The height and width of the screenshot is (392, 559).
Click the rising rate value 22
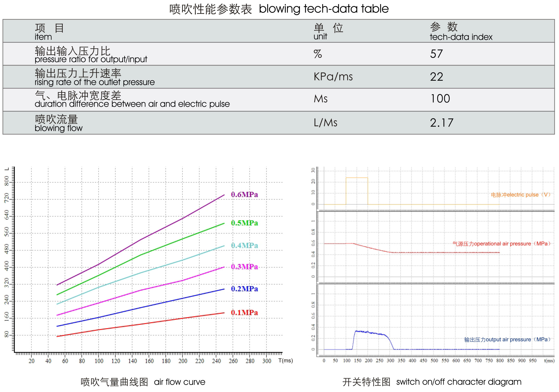[x=436, y=77]
